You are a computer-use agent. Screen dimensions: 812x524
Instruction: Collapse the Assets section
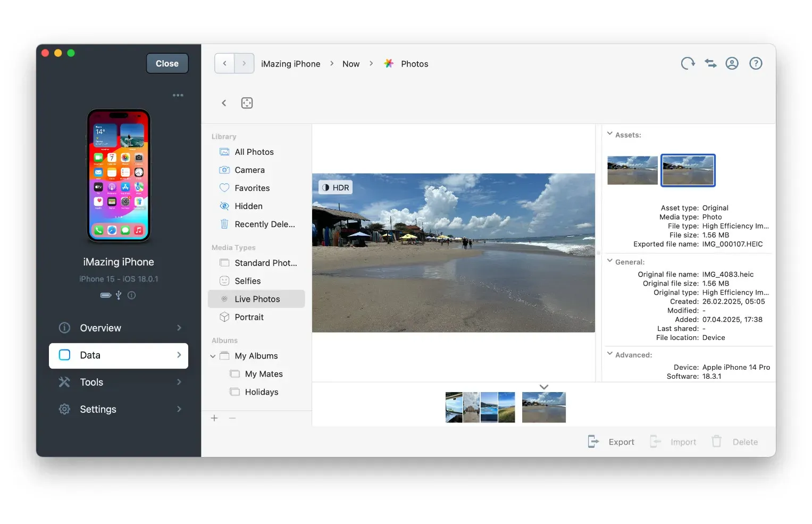point(610,134)
